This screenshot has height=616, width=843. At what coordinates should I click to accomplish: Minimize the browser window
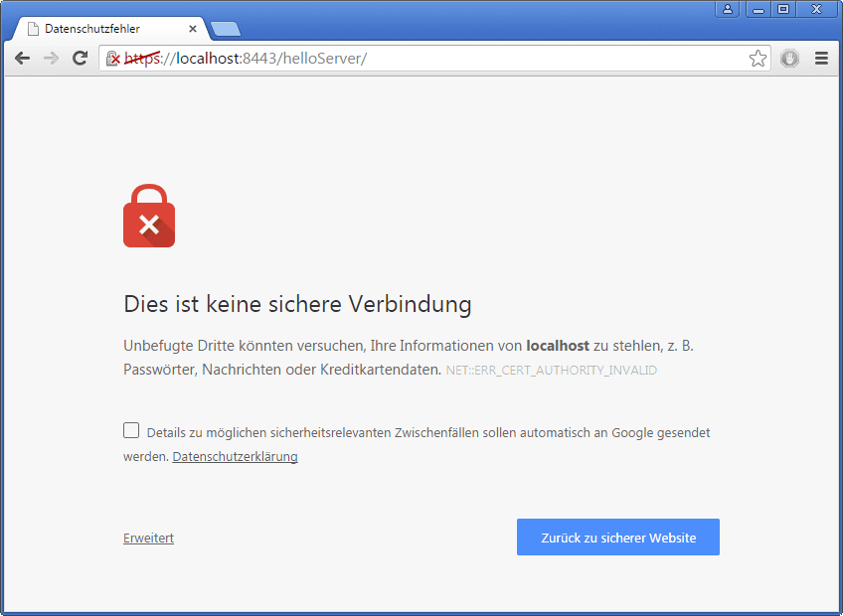coord(758,9)
